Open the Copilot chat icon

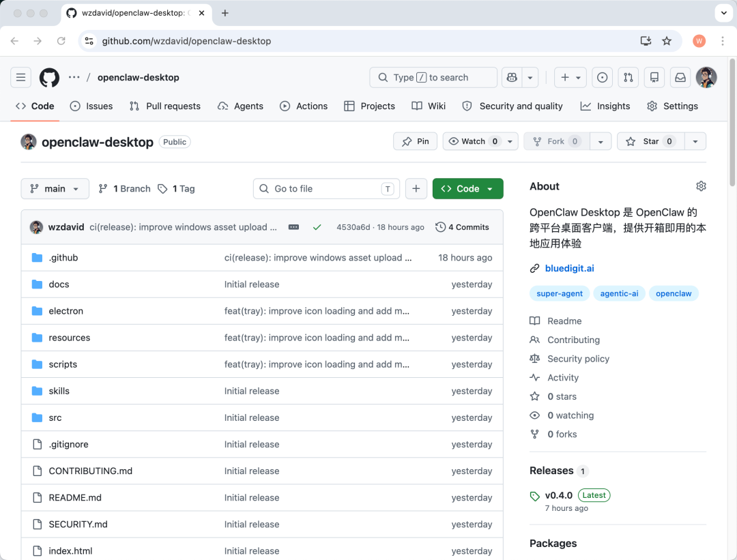tap(512, 78)
